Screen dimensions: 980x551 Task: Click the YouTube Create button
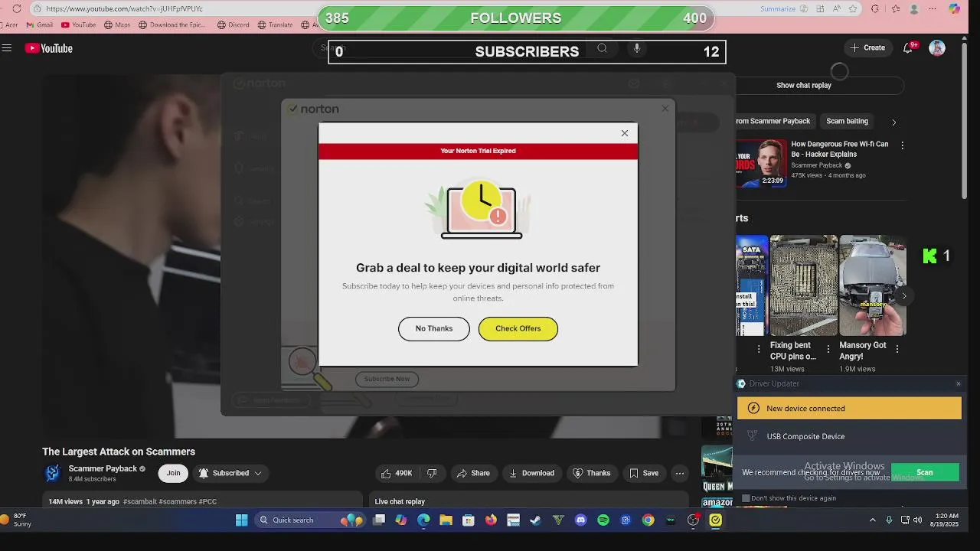[867, 47]
